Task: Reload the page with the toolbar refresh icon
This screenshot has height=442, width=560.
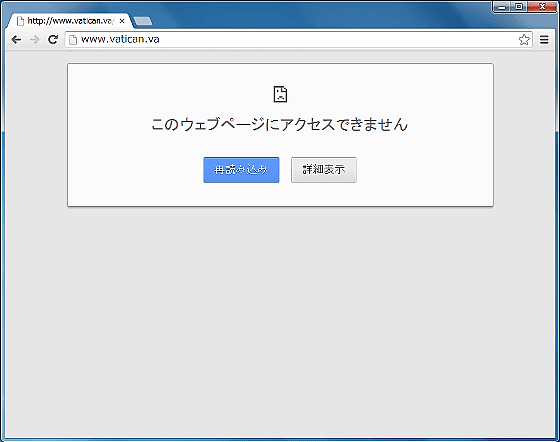Action: [53, 40]
